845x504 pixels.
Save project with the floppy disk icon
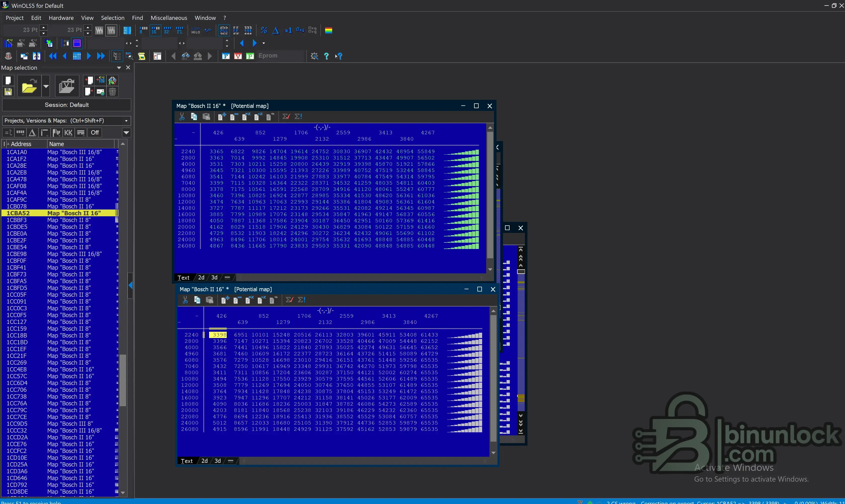click(x=8, y=91)
